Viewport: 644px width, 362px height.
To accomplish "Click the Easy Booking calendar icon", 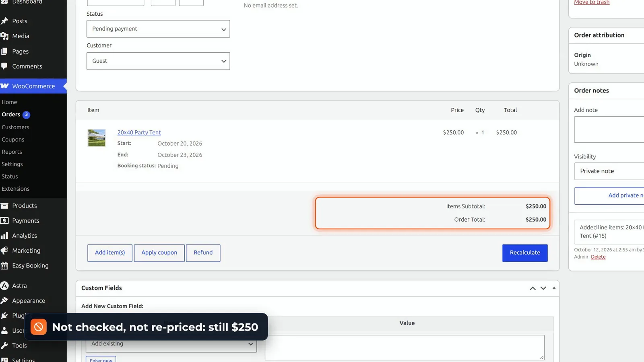I will tap(4, 265).
